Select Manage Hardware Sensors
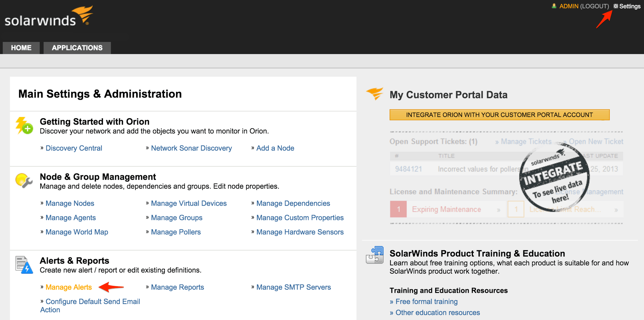The image size is (644, 320). coord(300,232)
